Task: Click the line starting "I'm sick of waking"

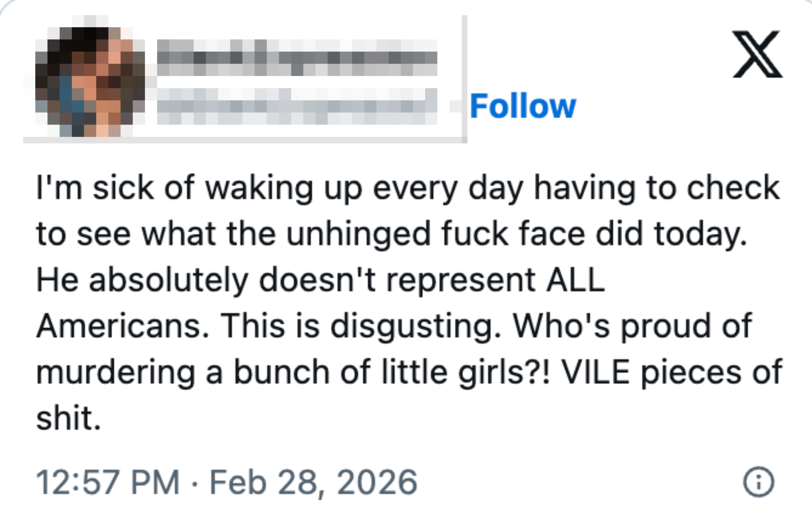Action: 408,188
